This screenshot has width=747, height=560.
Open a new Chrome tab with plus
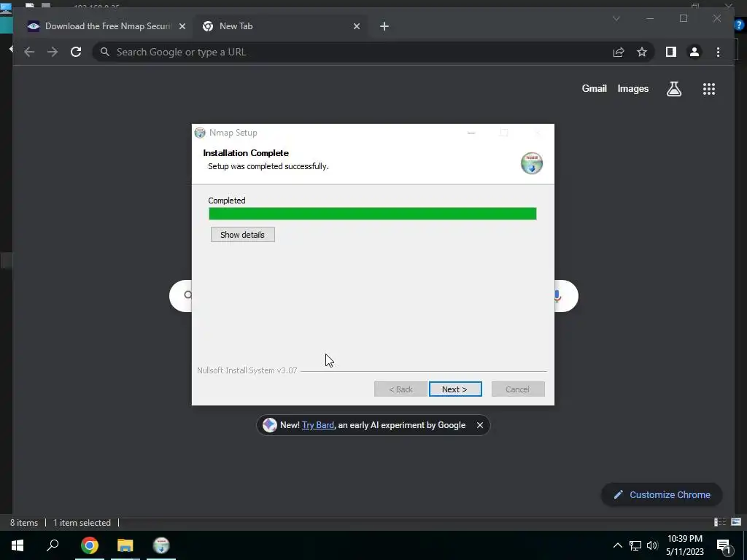point(384,26)
